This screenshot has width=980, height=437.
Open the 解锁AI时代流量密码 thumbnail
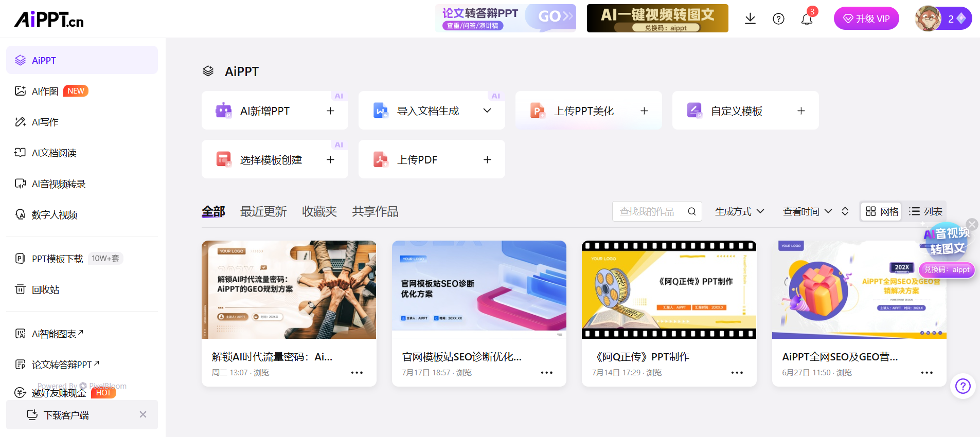289,289
